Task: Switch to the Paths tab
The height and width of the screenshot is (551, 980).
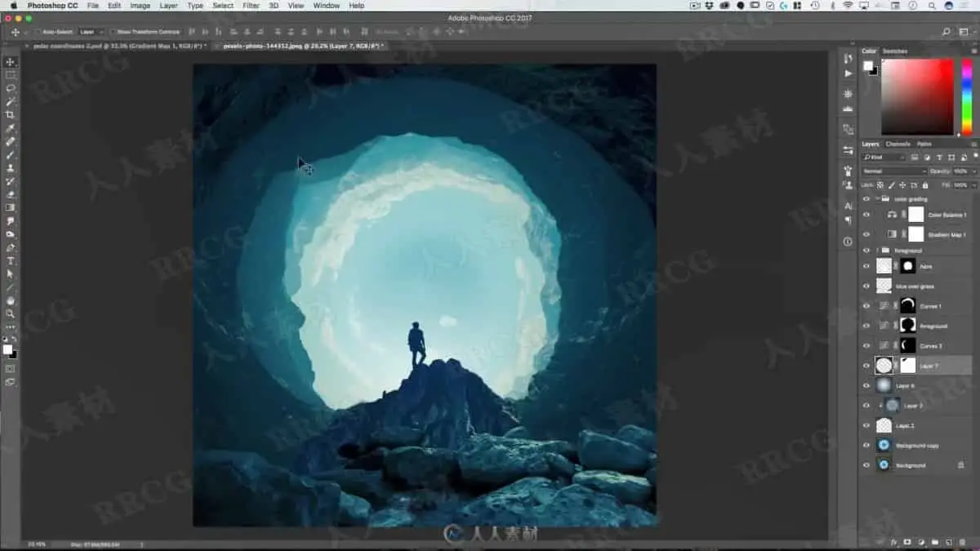Action: click(x=924, y=144)
